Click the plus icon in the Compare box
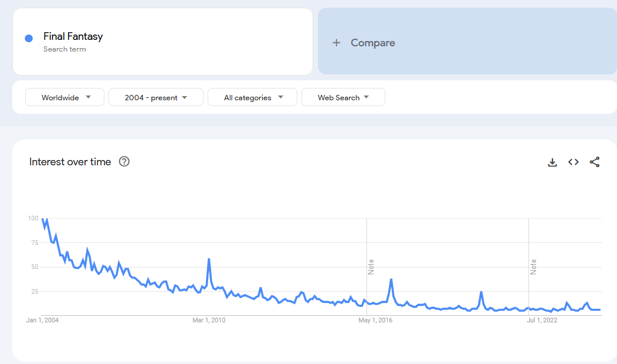This screenshot has width=617, height=364. click(336, 43)
